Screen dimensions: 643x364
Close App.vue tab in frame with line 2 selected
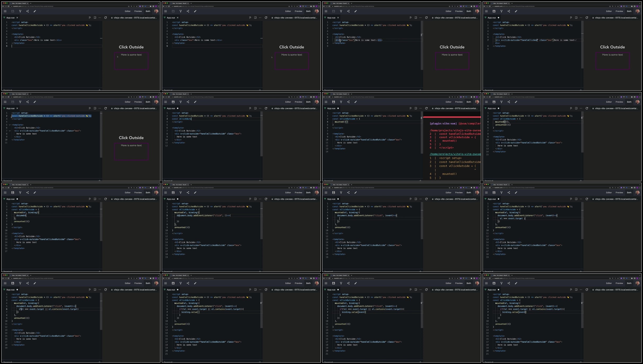(x=17, y=108)
